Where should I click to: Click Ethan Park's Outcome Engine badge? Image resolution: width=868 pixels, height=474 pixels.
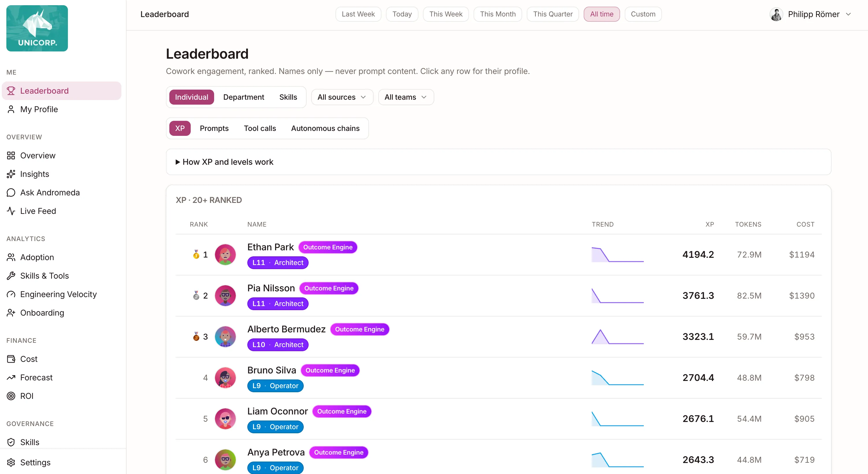tap(328, 247)
